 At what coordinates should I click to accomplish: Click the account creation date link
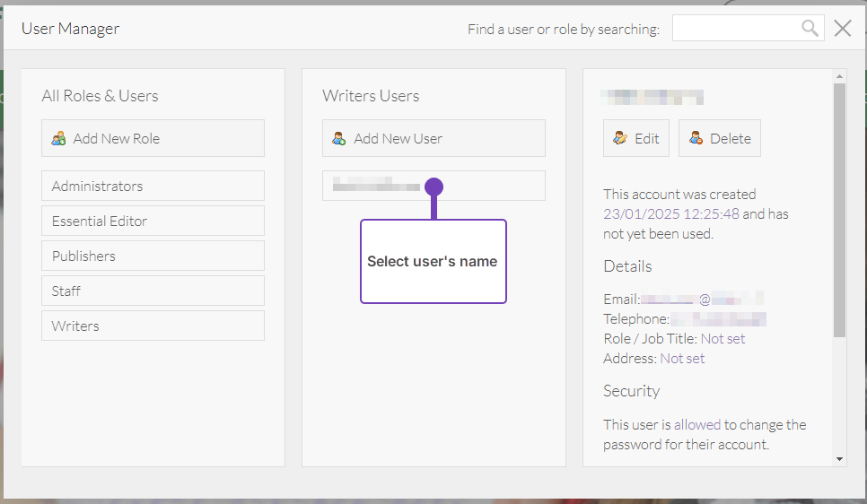[x=671, y=213]
